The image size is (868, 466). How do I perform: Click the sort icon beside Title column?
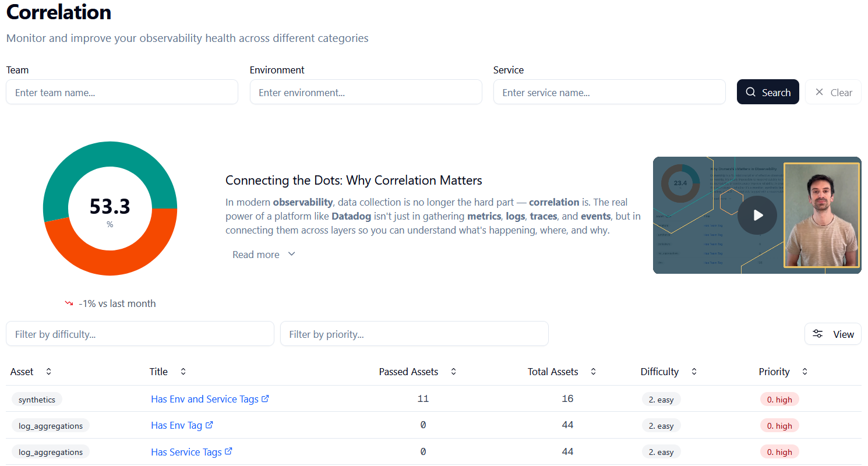(183, 372)
